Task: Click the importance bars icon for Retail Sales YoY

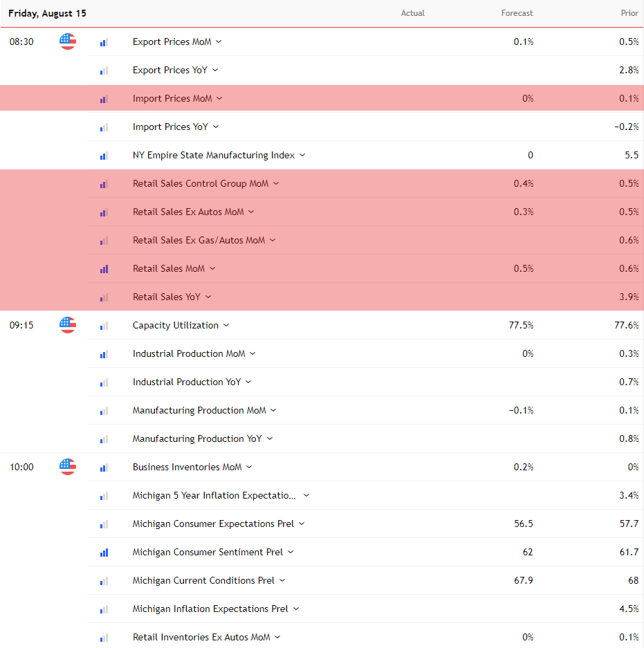Action: [104, 297]
